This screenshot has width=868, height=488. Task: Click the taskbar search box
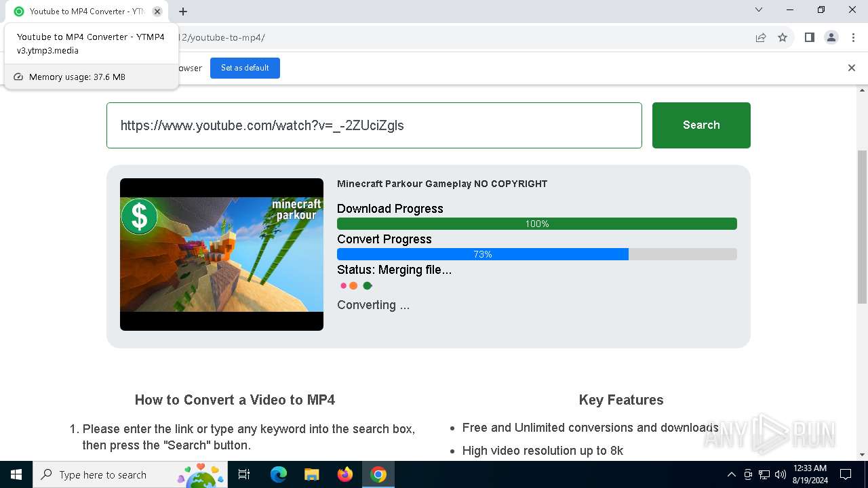point(130,474)
